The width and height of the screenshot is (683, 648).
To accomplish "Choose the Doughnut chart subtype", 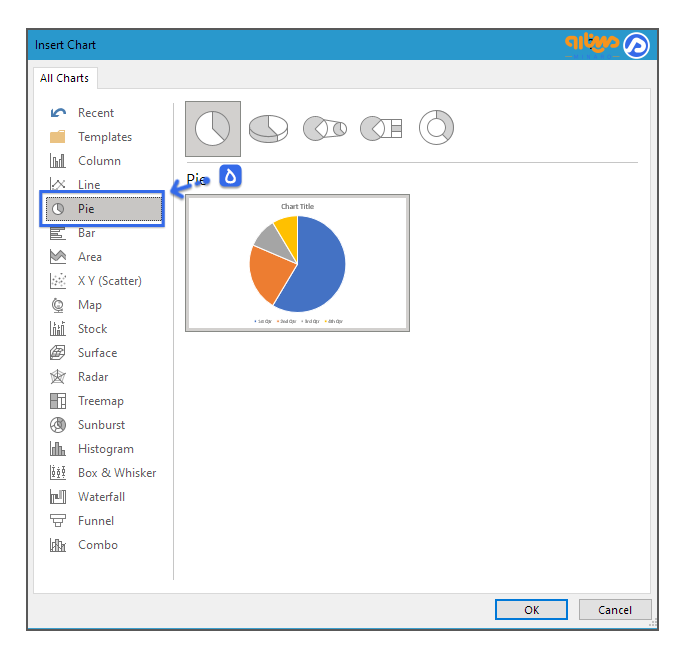I will (436, 128).
